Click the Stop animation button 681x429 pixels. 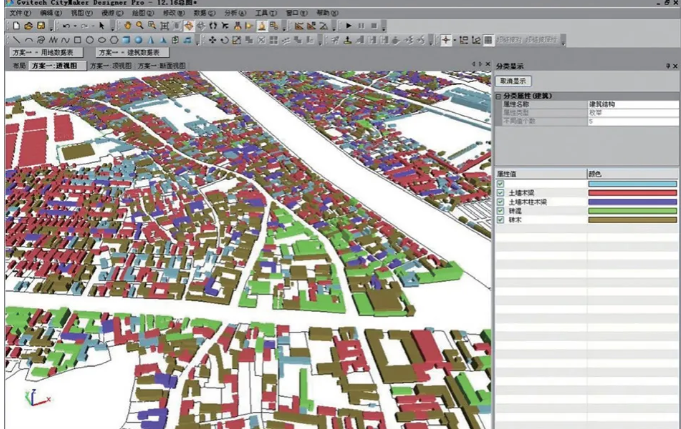(x=374, y=26)
